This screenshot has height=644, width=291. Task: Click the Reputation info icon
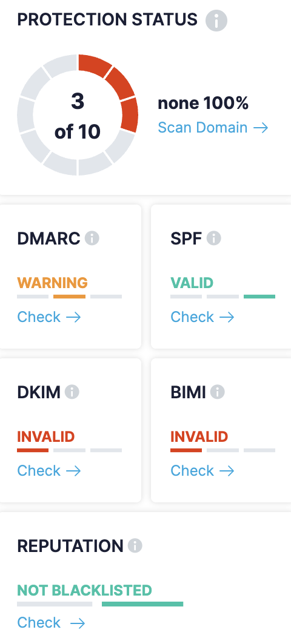pyautogui.click(x=135, y=546)
